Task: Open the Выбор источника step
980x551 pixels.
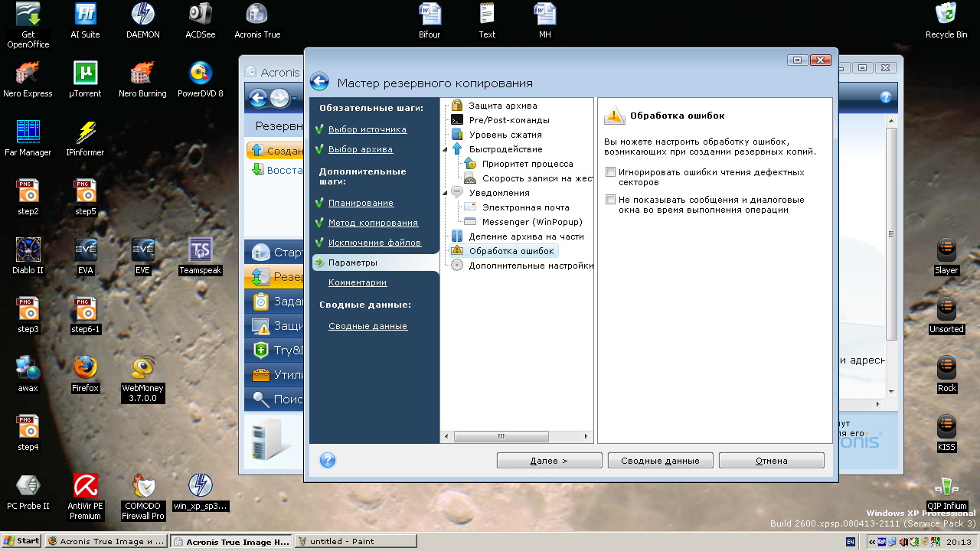Action: point(367,129)
